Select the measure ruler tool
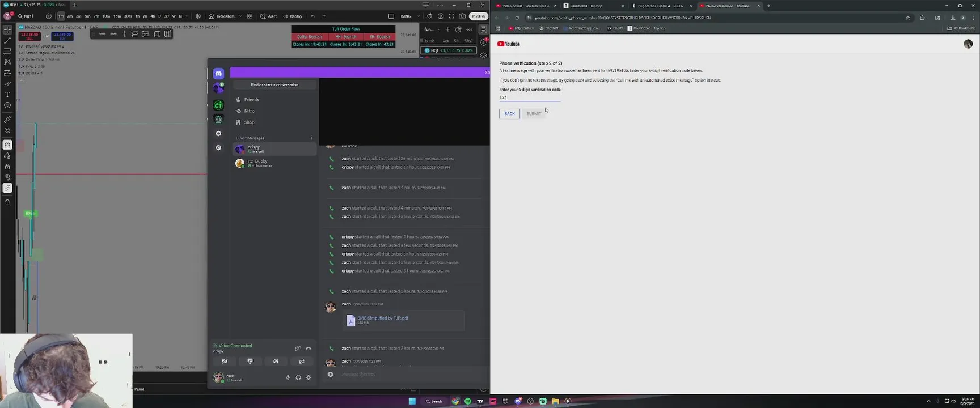Viewport: 980px width, 408px height. click(7, 120)
